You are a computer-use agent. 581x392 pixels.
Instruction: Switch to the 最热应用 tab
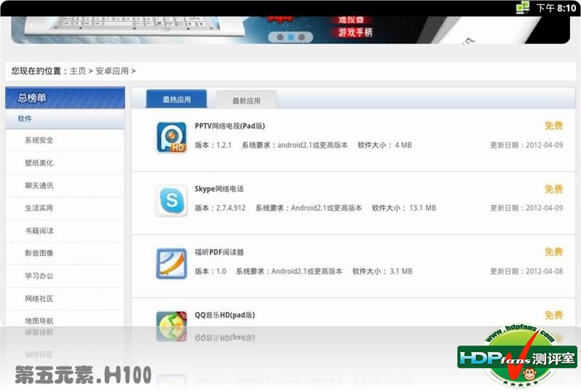coord(177,99)
